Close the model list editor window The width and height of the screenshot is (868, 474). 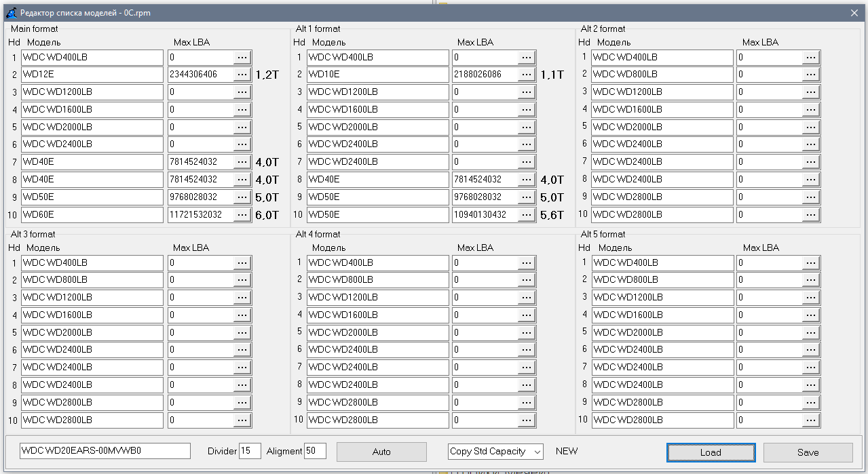tap(854, 12)
